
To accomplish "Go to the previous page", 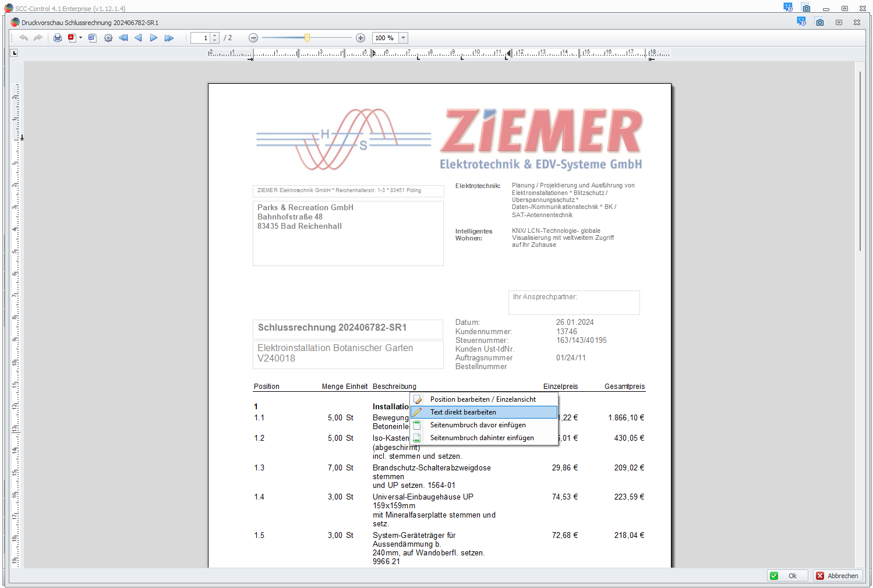I will tap(138, 38).
